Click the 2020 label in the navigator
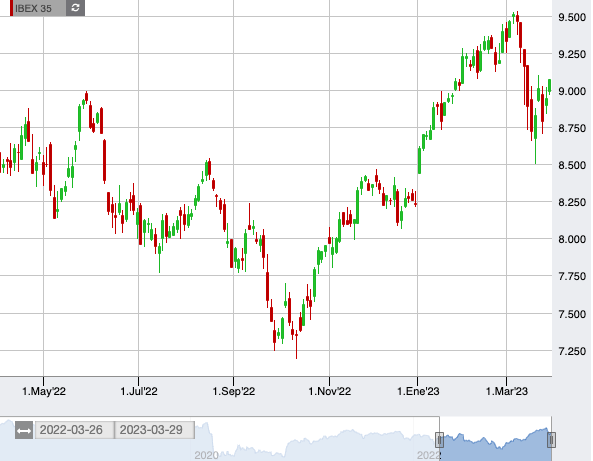This screenshot has width=593, height=461. [206, 455]
